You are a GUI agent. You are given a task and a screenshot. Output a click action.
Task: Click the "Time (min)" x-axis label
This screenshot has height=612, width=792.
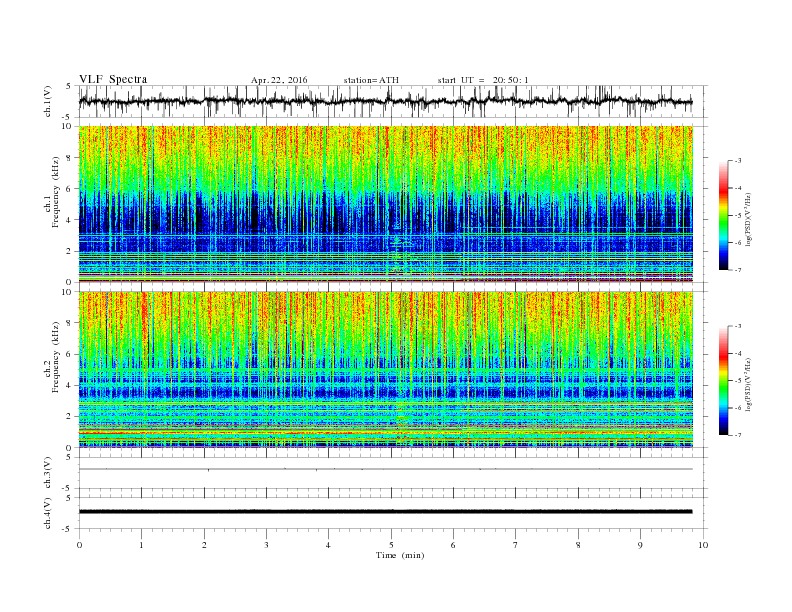[400, 555]
